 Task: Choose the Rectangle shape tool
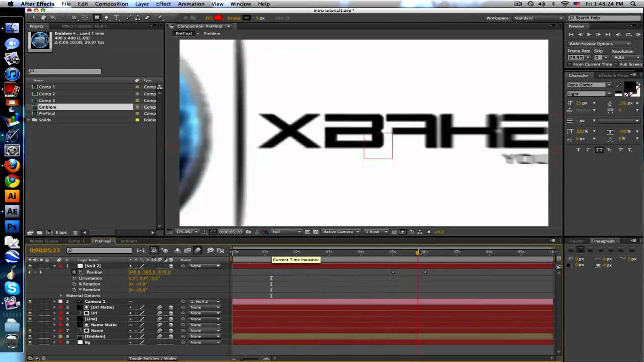pos(97,18)
